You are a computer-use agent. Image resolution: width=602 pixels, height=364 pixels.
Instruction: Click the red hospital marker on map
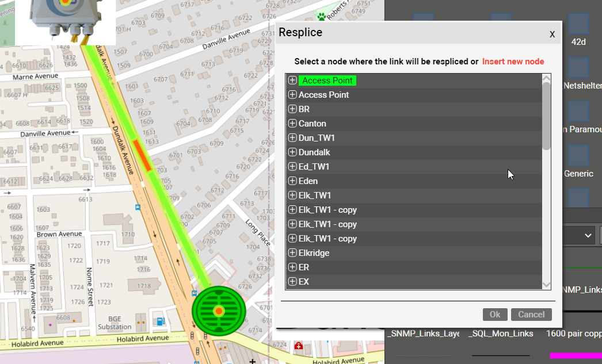298,346
